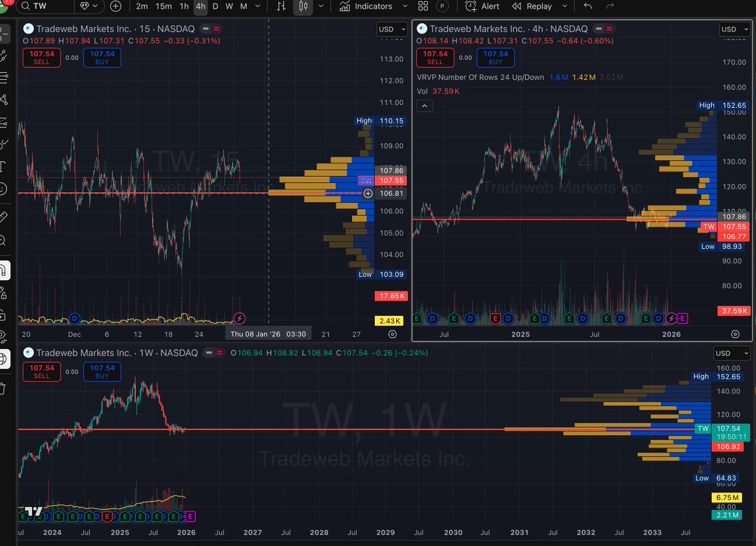Open settings gear on 15-minute chart

pos(392,334)
